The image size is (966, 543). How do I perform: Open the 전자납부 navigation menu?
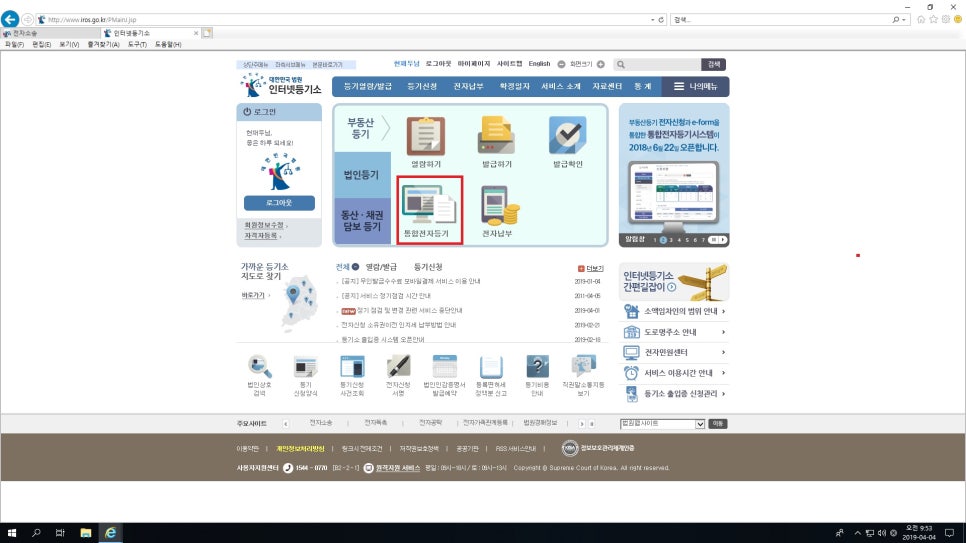[468, 86]
